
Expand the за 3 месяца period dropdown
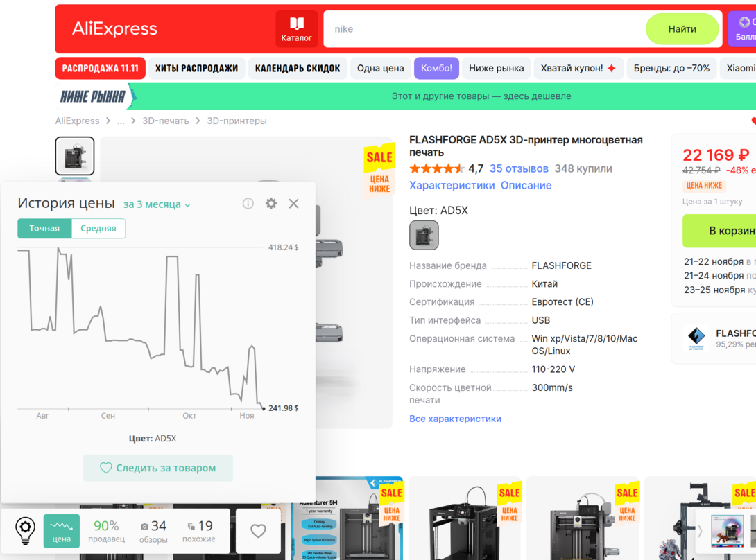[157, 204]
